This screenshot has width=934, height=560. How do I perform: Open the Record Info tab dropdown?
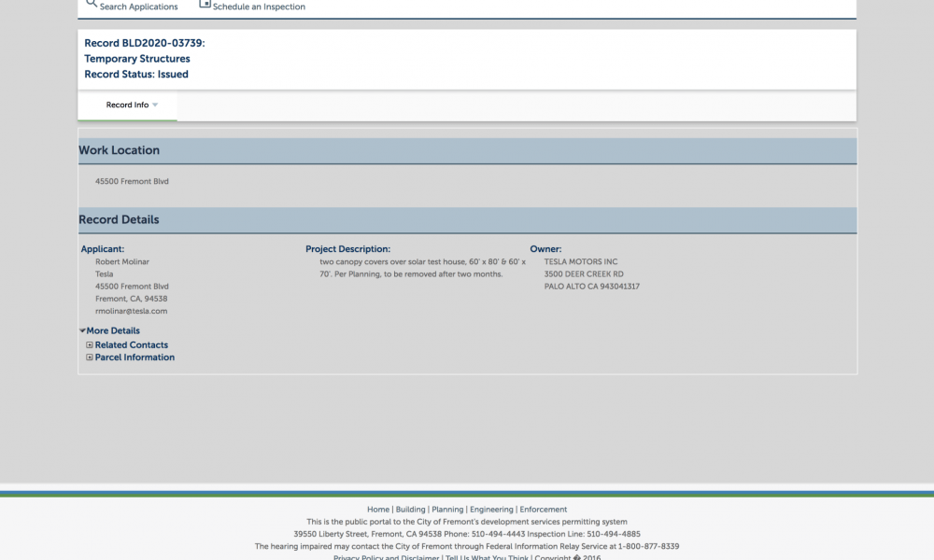127,105
